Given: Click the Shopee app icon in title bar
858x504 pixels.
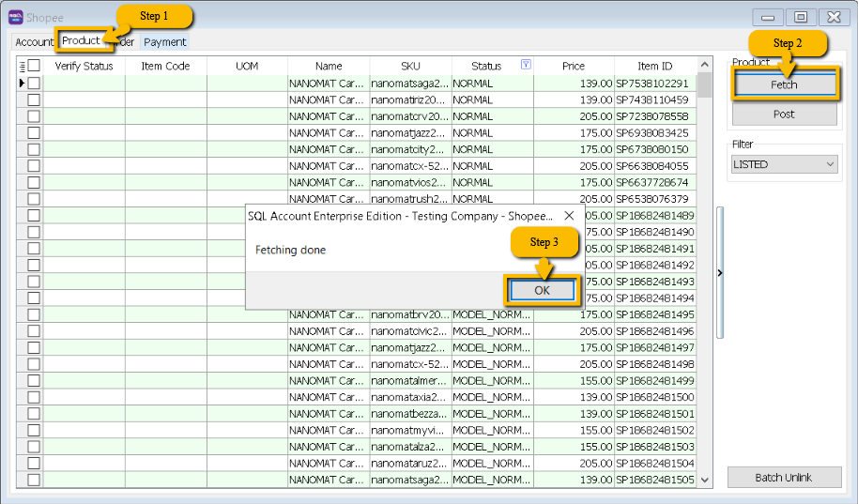Looking at the screenshot, I should tap(15, 16).
